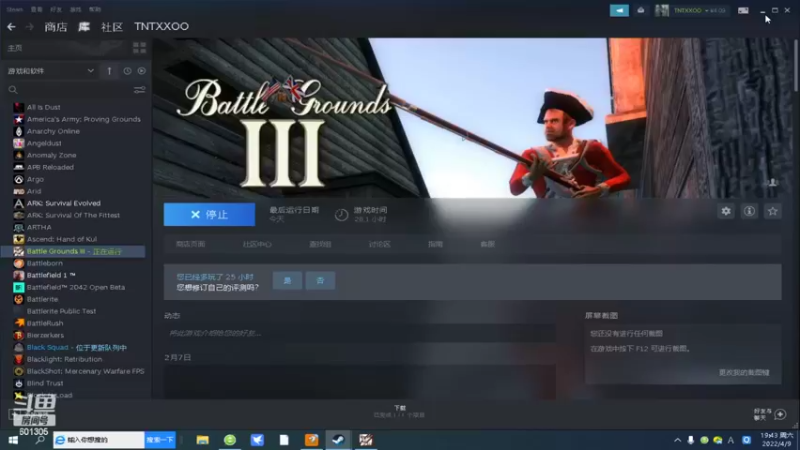Open File Explorer on taskbar
The width and height of the screenshot is (800, 450).
pos(203,440)
